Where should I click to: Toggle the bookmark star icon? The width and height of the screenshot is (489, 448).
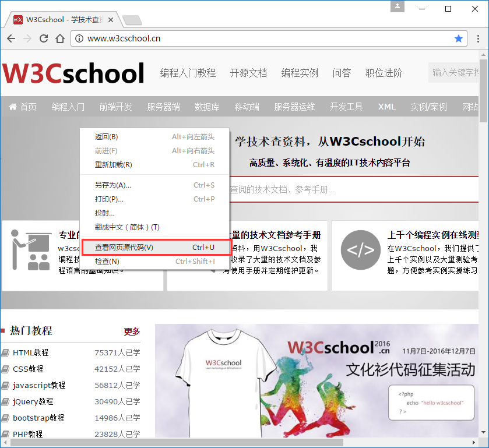coord(459,38)
